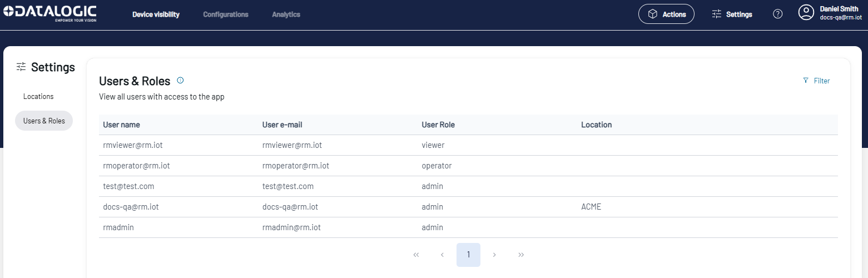Viewport: 868px width, 278px height.
Task: Select Users & Roles in the sidebar
Action: (44, 121)
